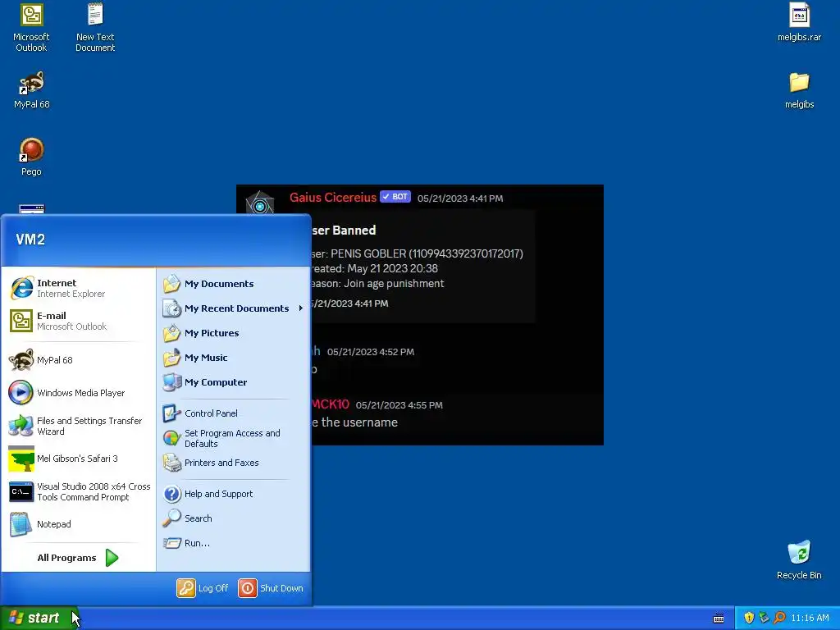Open melgibs.rar archive on desktop

799,22
